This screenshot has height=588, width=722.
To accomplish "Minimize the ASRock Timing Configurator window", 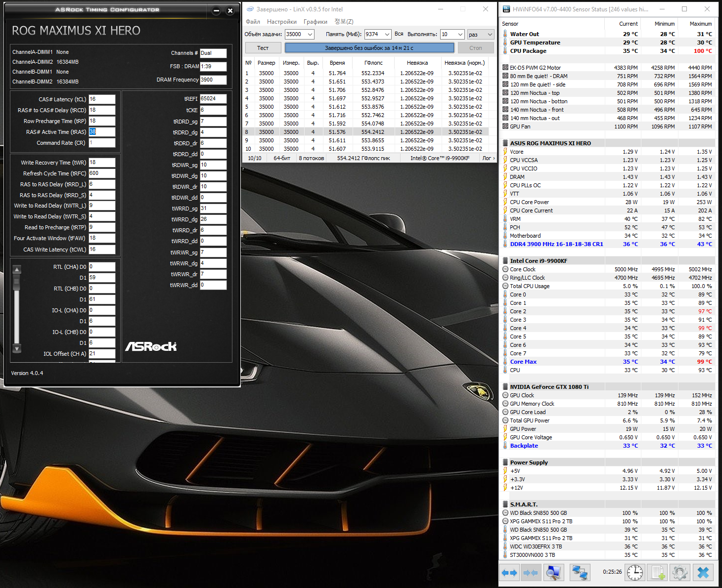I will (x=216, y=11).
